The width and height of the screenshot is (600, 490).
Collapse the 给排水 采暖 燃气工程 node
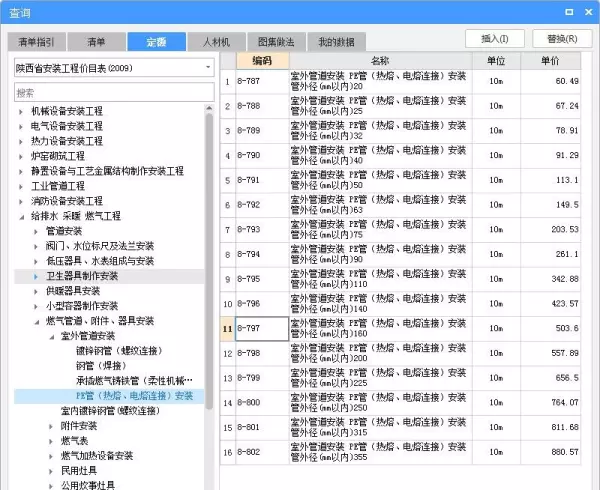(x=21, y=217)
